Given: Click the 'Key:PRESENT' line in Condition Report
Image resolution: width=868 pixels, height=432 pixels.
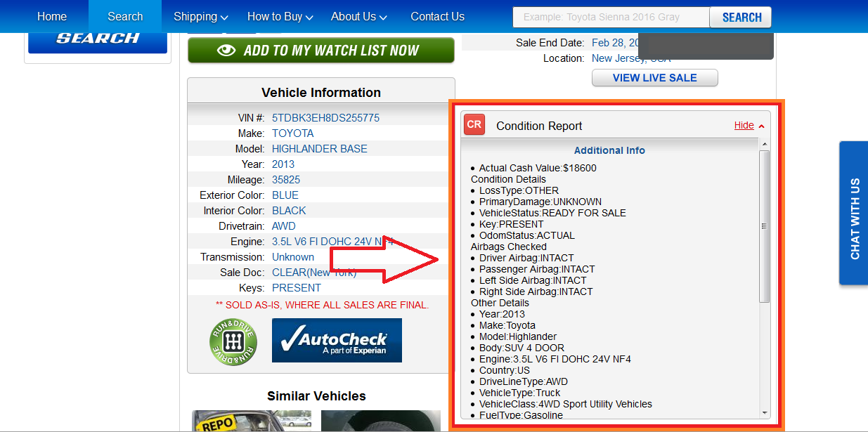Looking at the screenshot, I should coord(511,224).
